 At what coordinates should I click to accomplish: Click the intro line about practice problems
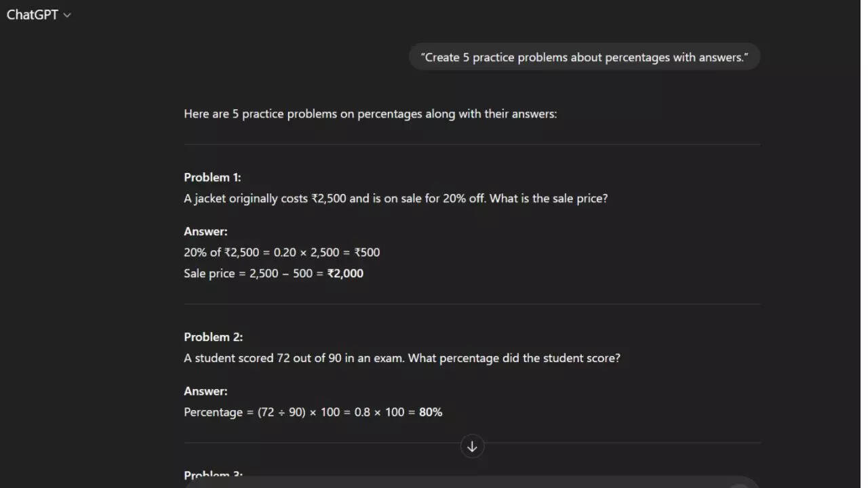pos(370,113)
